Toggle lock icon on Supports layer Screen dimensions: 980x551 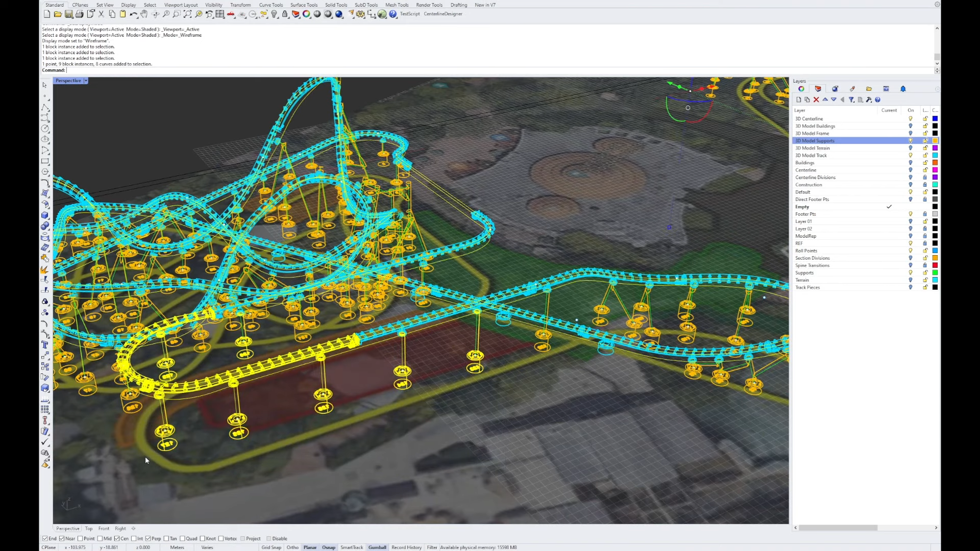pos(925,273)
